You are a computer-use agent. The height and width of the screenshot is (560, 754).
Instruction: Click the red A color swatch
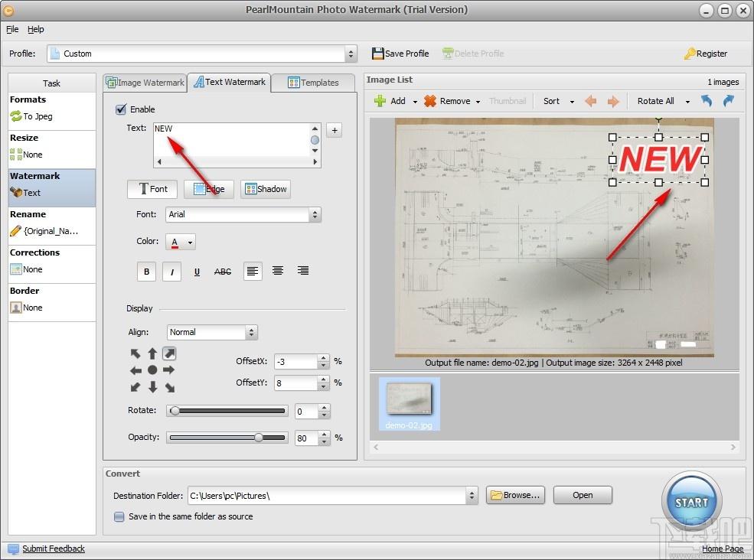pos(175,243)
